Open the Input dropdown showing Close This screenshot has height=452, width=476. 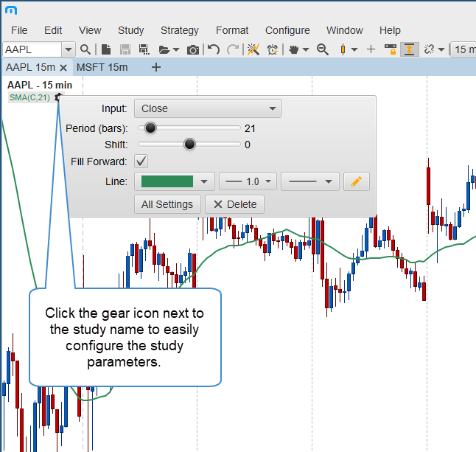point(208,108)
